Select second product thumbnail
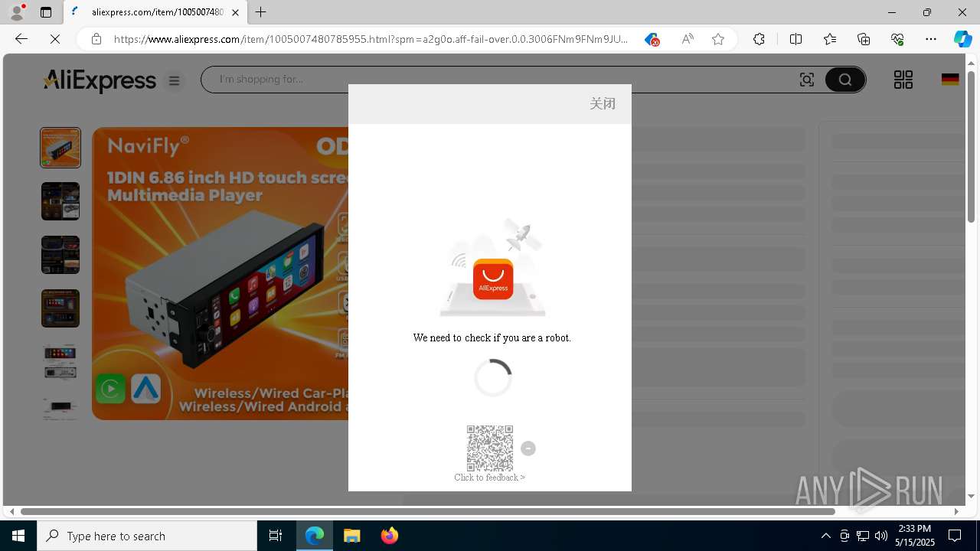 (x=60, y=201)
